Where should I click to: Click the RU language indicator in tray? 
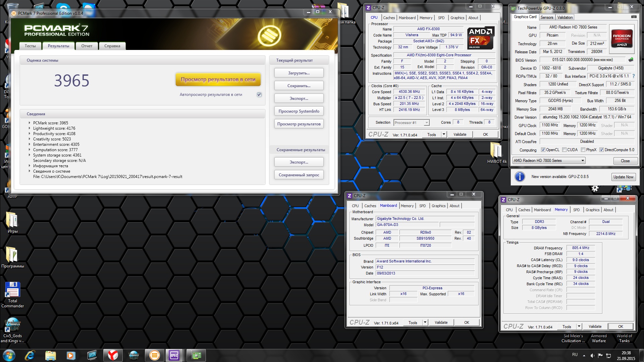(575, 355)
